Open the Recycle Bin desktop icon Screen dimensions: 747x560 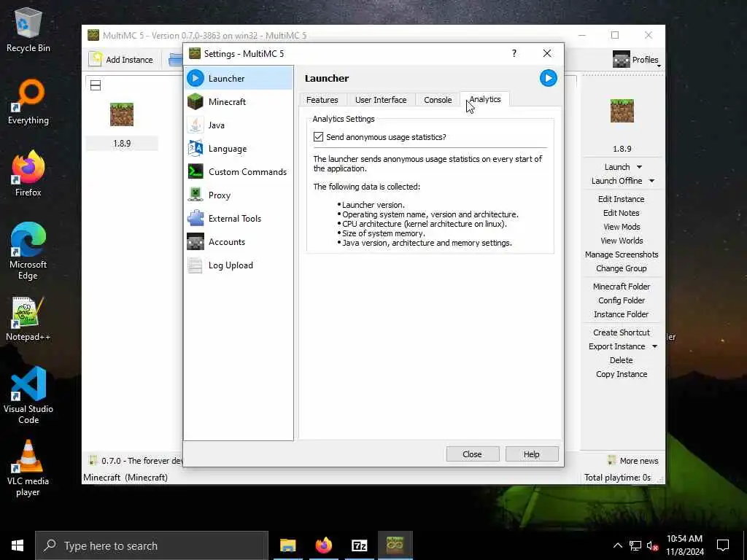[x=28, y=29]
